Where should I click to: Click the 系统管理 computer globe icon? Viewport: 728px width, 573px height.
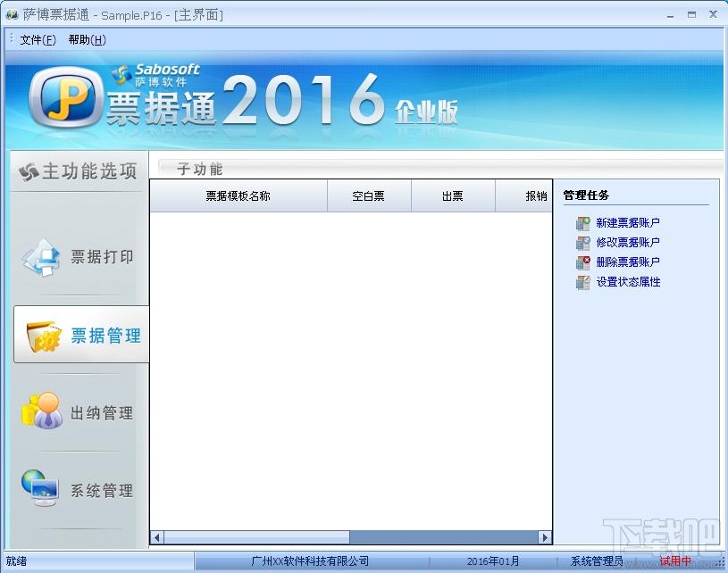click(x=40, y=487)
